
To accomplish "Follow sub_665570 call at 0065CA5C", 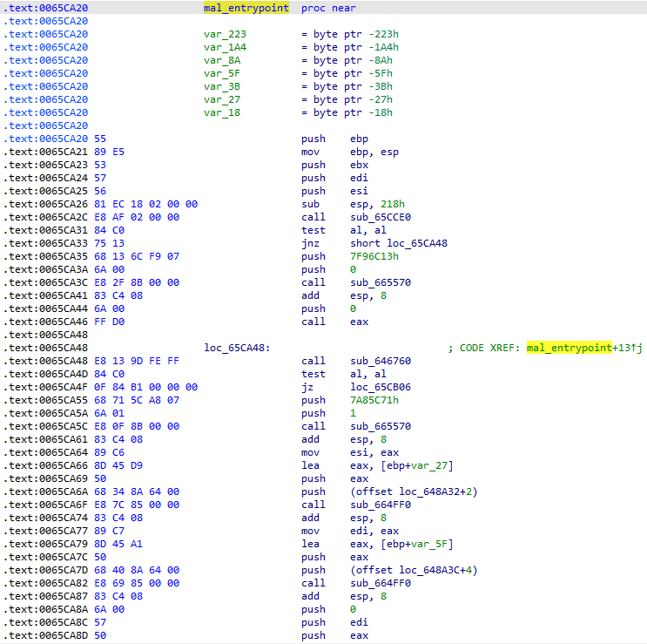I will [x=381, y=426].
